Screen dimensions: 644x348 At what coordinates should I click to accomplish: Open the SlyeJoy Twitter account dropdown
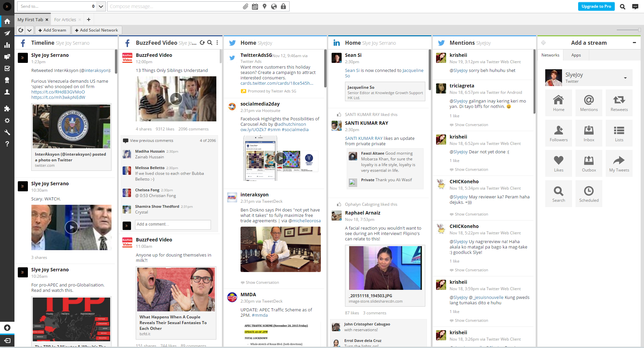tap(625, 78)
